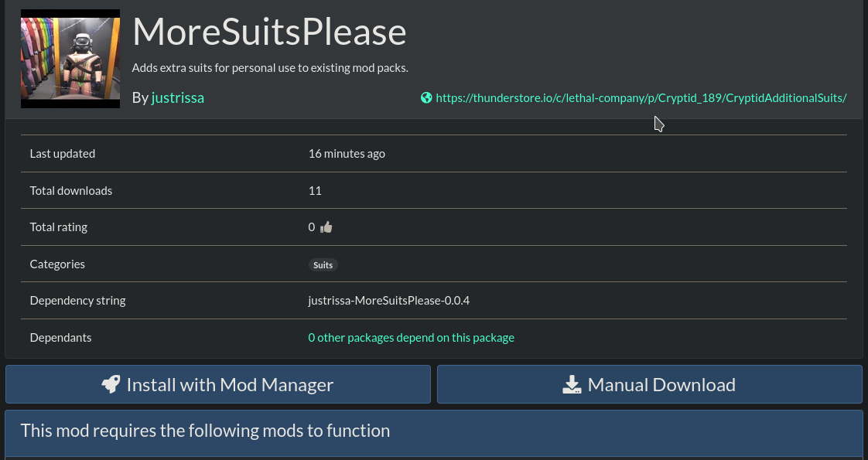
Task: Click the thumbs-up rating icon
Action: (326, 227)
